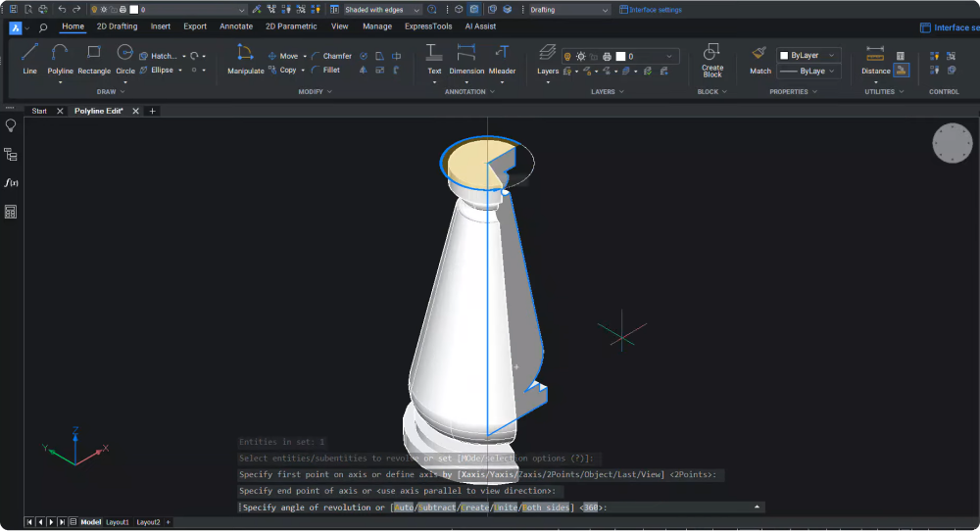Open the Mechanical Browser structure panel icon
The image size is (980, 531).
pyautogui.click(x=11, y=155)
